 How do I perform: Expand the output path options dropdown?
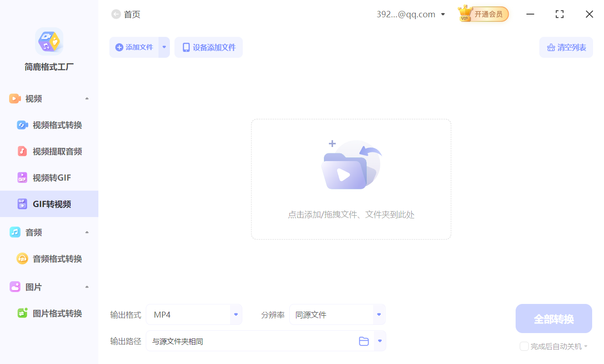(380, 341)
